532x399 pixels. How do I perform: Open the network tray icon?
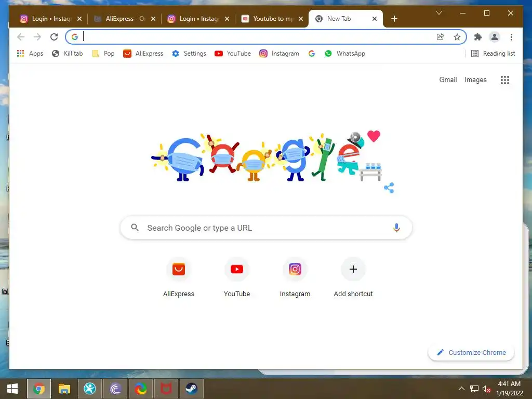click(x=474, y=389)
